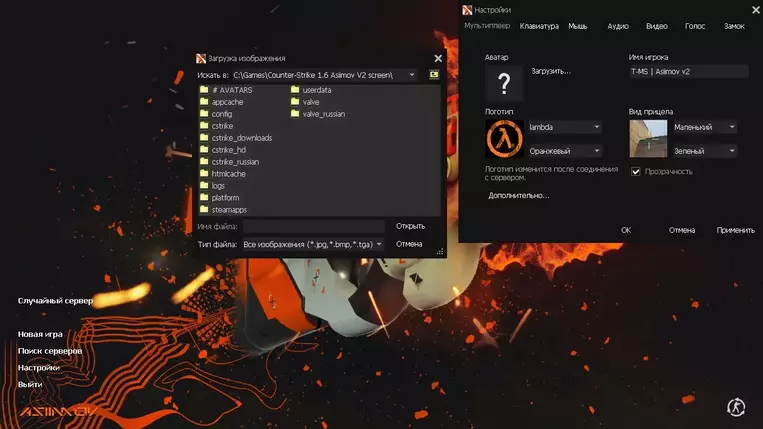Click the file dialog resize grip
The width and height of the screenshot is (763, 429).
(440, 251)
